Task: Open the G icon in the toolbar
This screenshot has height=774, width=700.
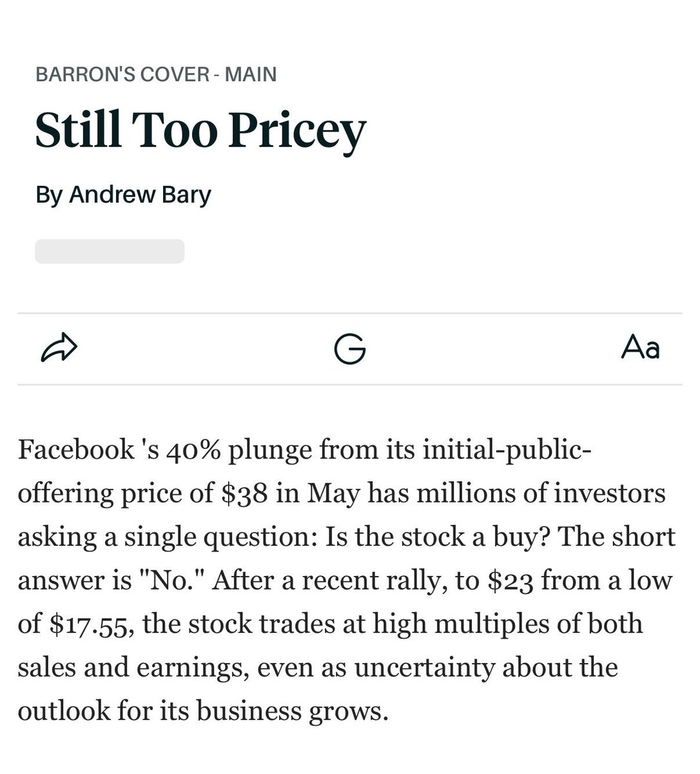Action: [350, 349]
